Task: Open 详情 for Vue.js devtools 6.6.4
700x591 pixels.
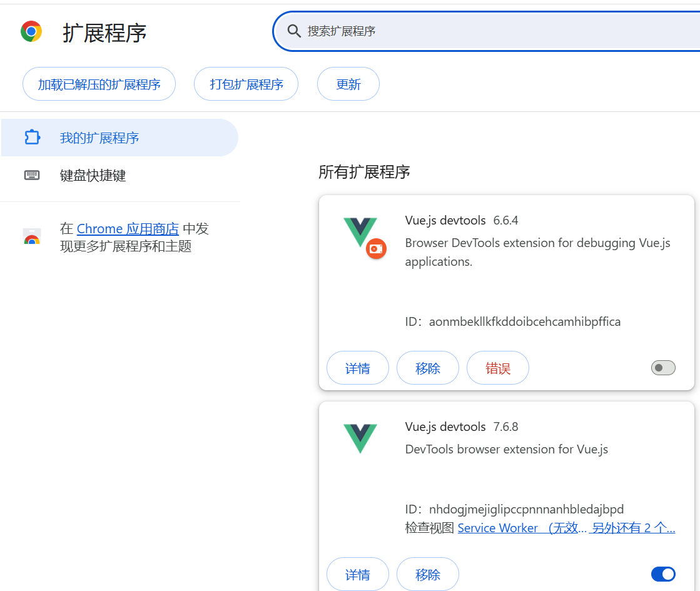Action: tap(358, 368)
